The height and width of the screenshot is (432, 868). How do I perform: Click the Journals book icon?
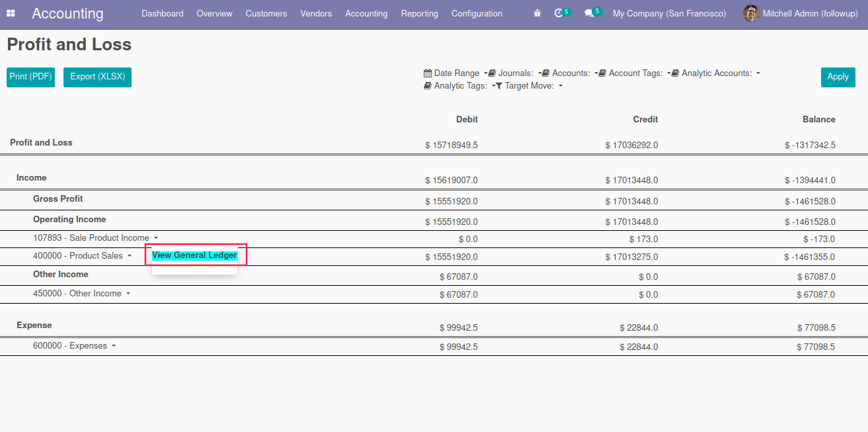(492, 73)
